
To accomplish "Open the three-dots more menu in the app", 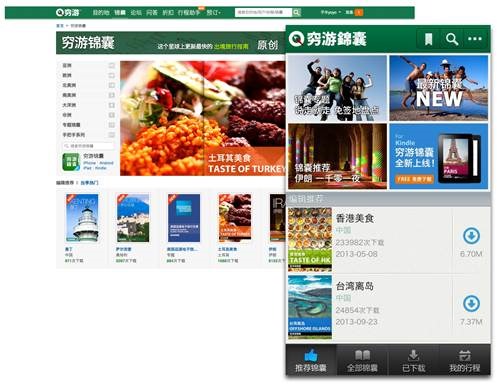I will 475,39.
